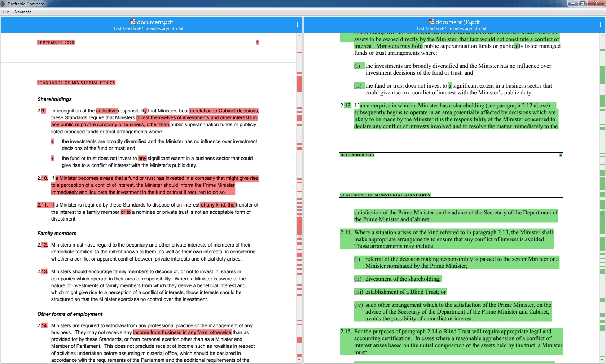Click highlighted page number 3 in left document
This screenshot has width=606, height=364.
(258, 43)
